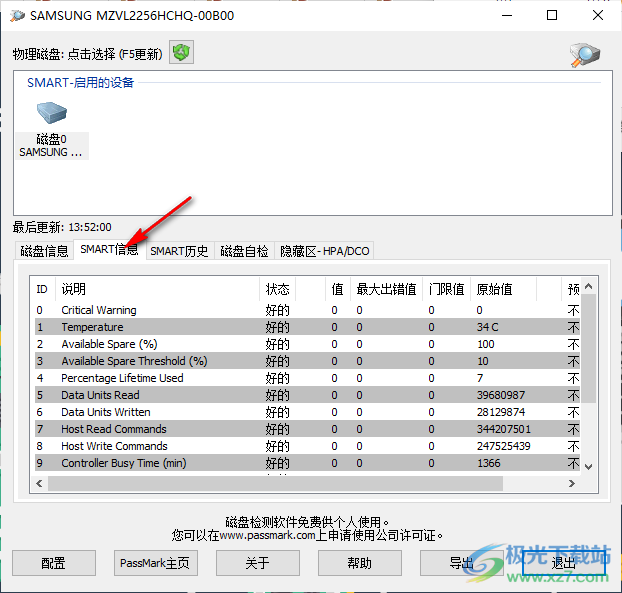Viewport: 622px width, 593px height.
Task: Click the 最大出错值 column header
Action: (386, 289)
